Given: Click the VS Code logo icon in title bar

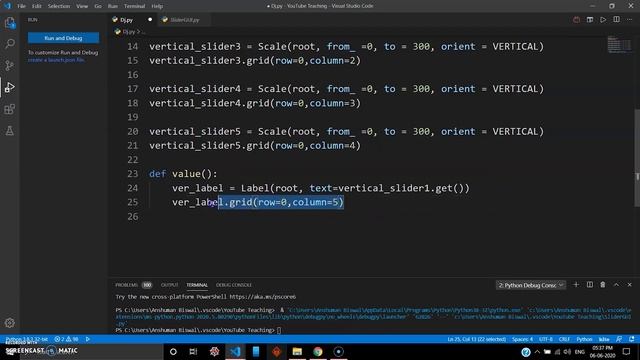Looking at the screenshot, I should (x=7, y=6).
